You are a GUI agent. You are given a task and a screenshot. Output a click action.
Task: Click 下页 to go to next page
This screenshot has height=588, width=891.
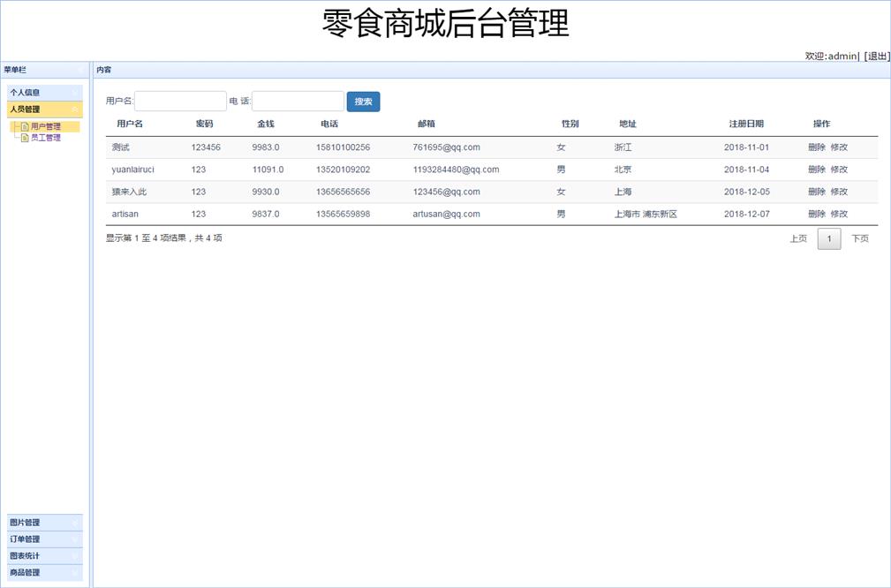(x=859, y=238)
